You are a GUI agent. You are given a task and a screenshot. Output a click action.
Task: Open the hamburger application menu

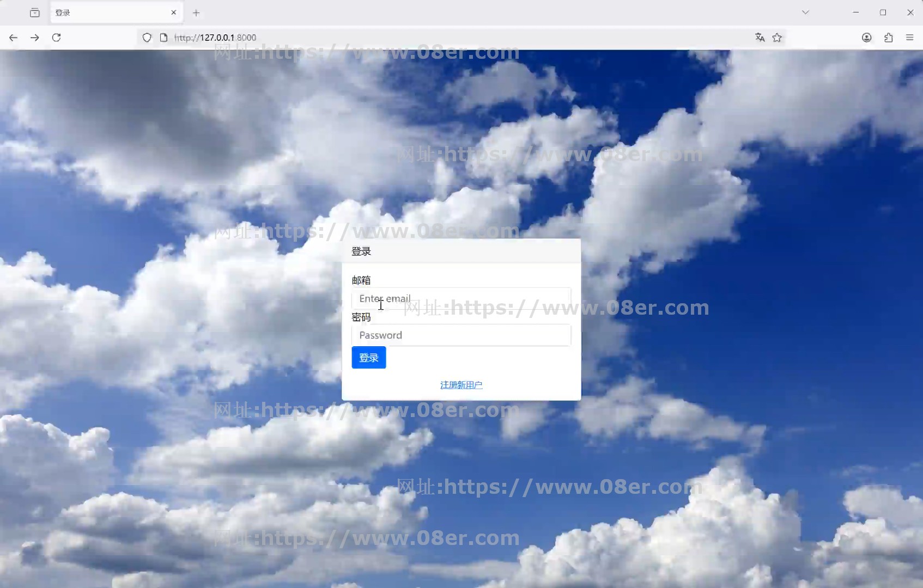click(909, 38)
